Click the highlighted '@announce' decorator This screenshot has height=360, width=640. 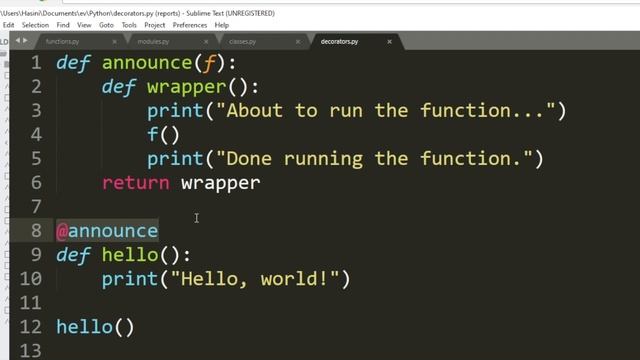[x=107, y=231]
